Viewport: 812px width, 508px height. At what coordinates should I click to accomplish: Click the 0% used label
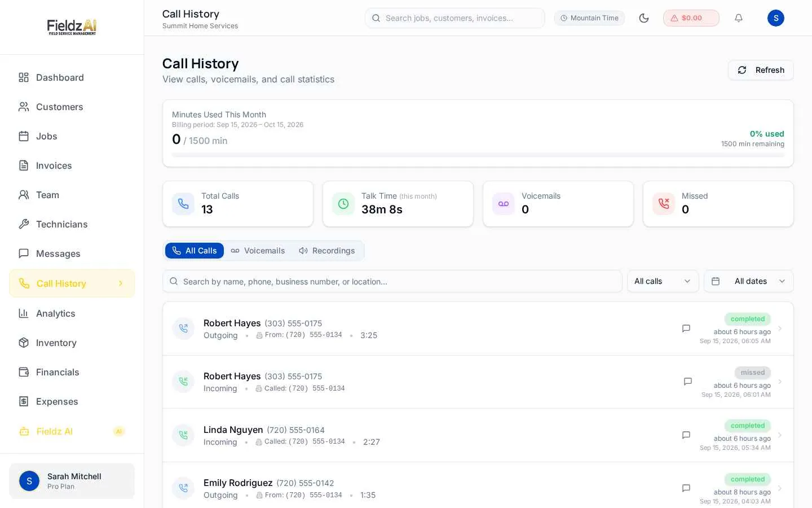767,134
